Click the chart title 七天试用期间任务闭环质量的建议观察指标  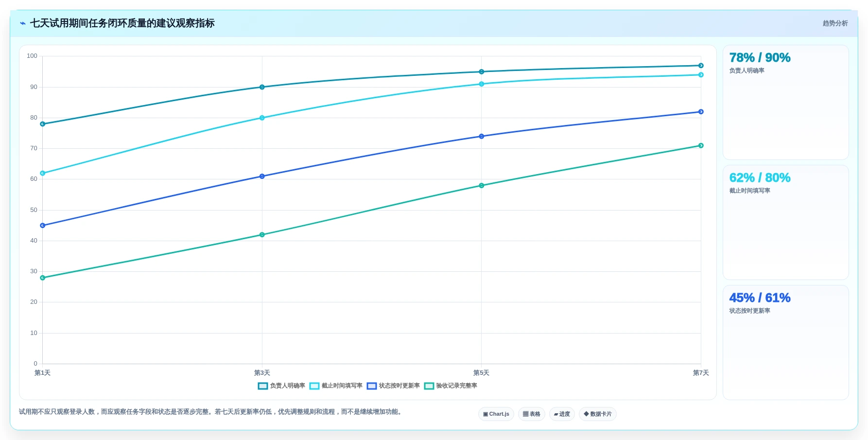[122, 23]
